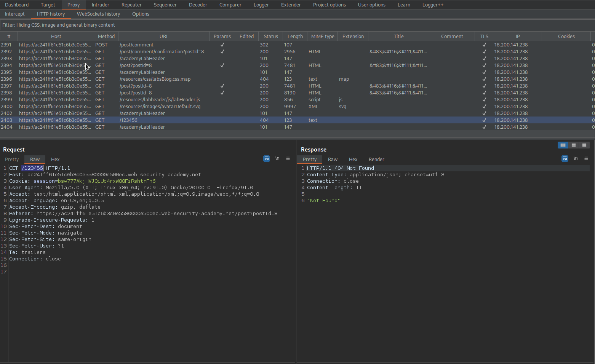Image resolution: width=595 pixels, height=364 pixels.
Task: Sort history by Title column
Action: [x=399, y=36]
